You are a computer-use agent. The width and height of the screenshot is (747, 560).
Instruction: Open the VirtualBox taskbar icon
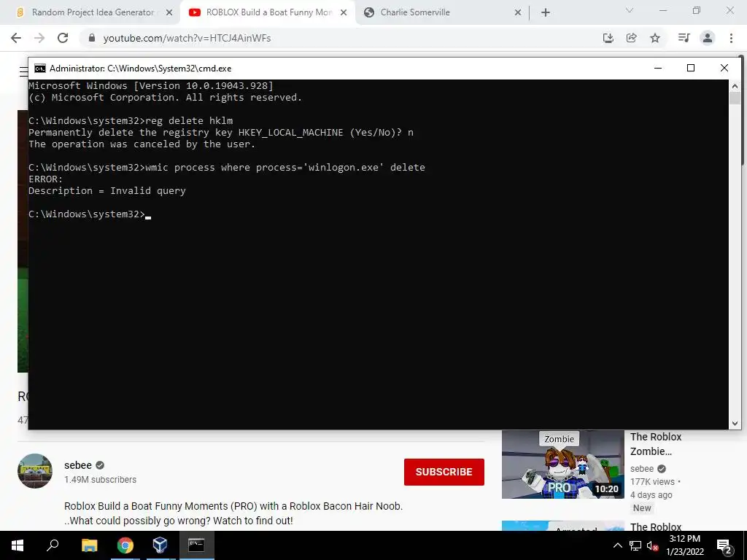coord(160,545)
